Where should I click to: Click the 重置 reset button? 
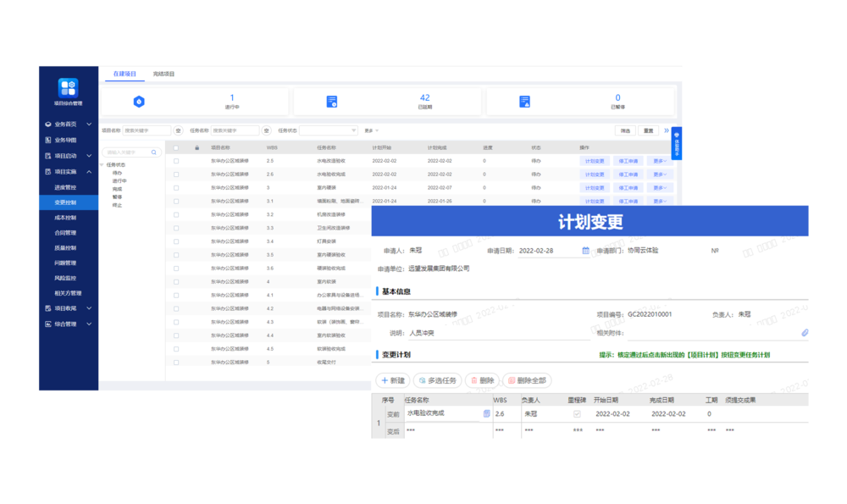649,130
